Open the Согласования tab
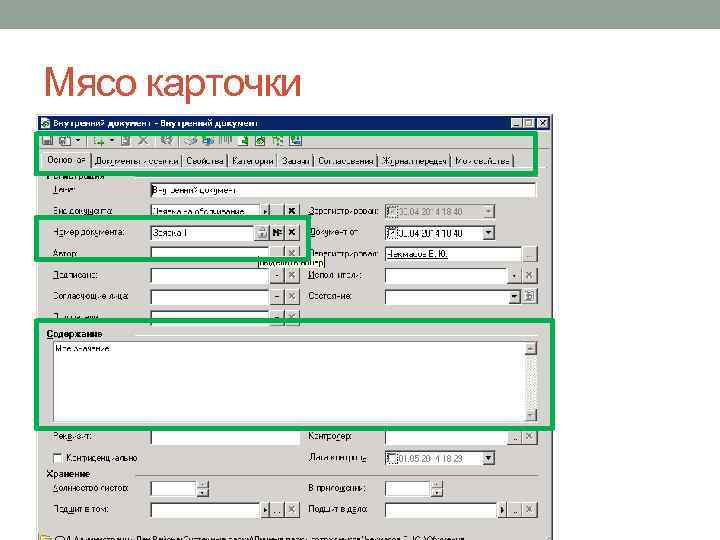720x540 pixels. 346,161
